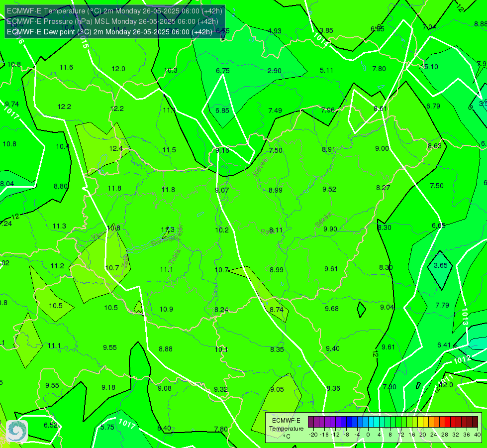487x448 pixels.
Task: Click the 9.68 temperature value
Action: (332, 309)
